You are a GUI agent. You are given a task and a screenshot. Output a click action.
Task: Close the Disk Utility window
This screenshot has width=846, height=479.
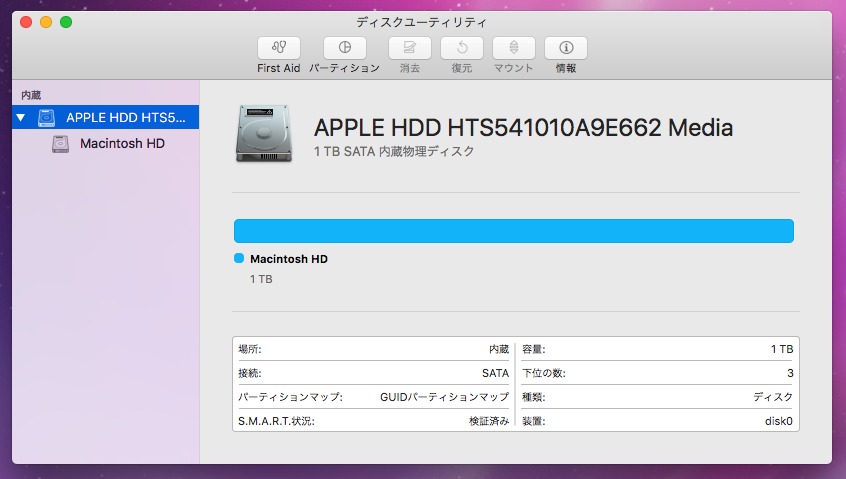[x=26, y=22]
